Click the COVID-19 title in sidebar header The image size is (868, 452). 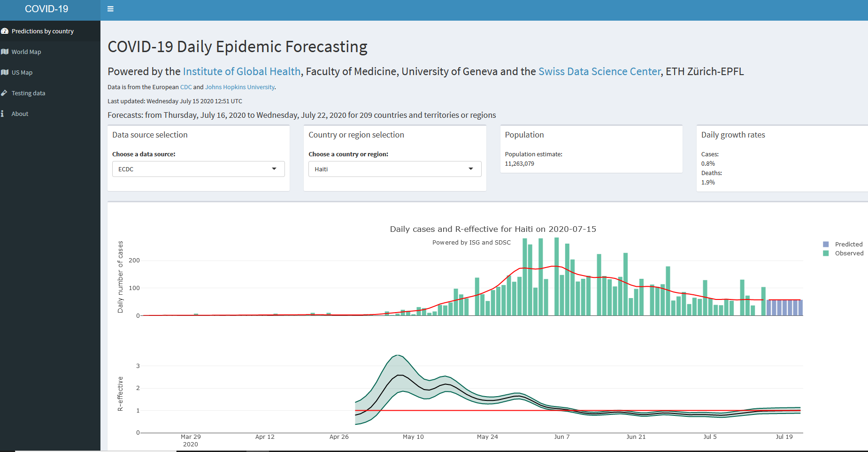[46, 8]
